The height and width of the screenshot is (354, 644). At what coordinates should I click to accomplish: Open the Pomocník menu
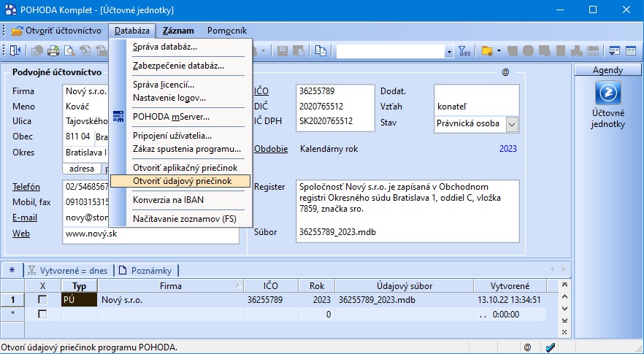[226, 31]
